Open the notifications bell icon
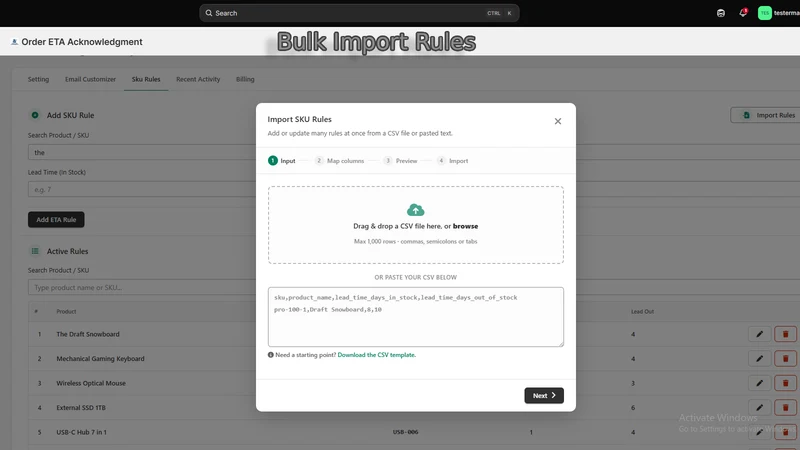Screen dimensions: 800x450 coord(743,13)
